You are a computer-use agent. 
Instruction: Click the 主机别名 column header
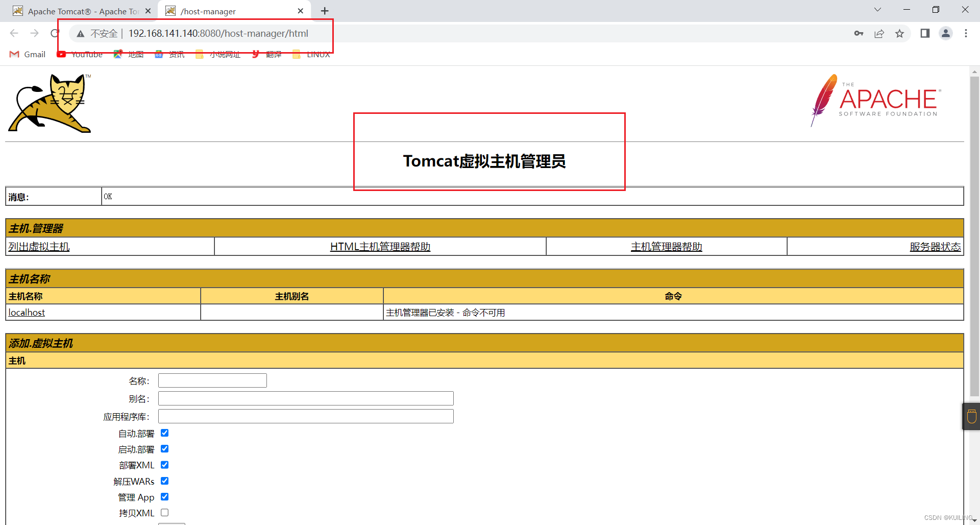pos(292,296)
